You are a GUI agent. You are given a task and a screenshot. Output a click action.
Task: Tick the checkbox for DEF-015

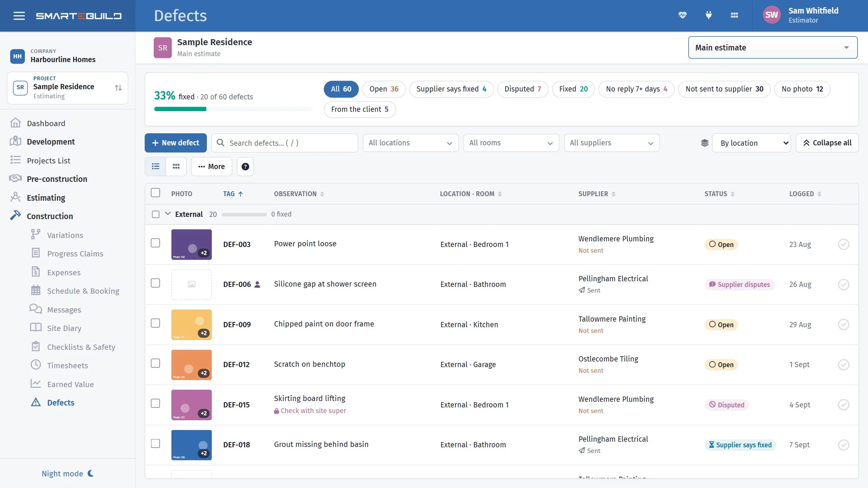tap(155, 403)
